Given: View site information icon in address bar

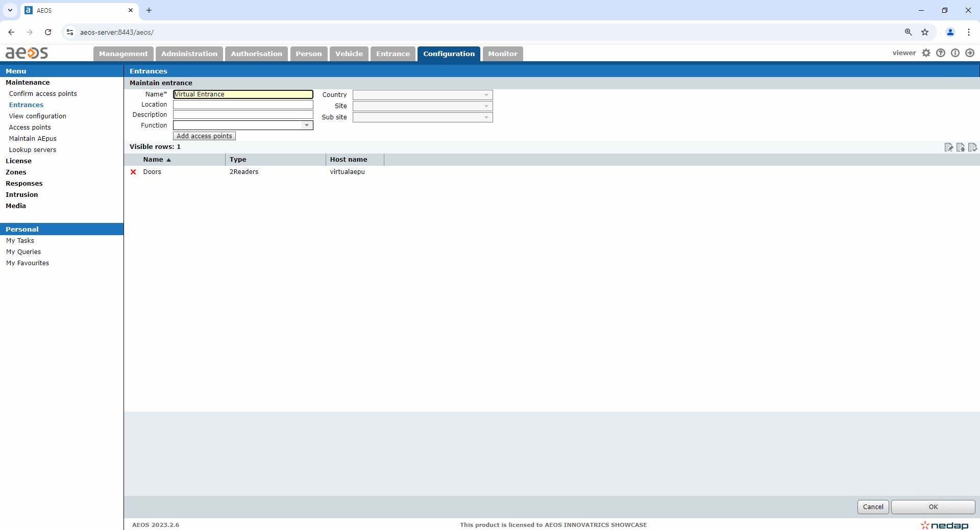Looking at the screenshot, I should [70, 32].
